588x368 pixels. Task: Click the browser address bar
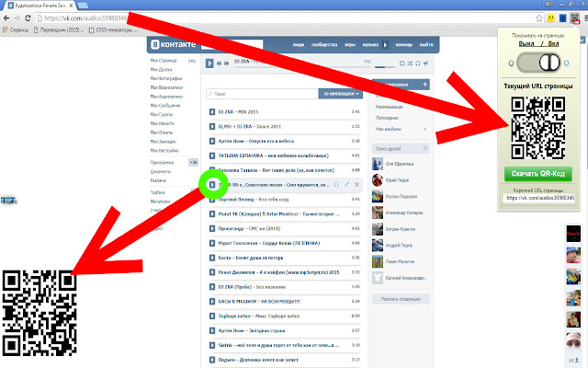285,18
